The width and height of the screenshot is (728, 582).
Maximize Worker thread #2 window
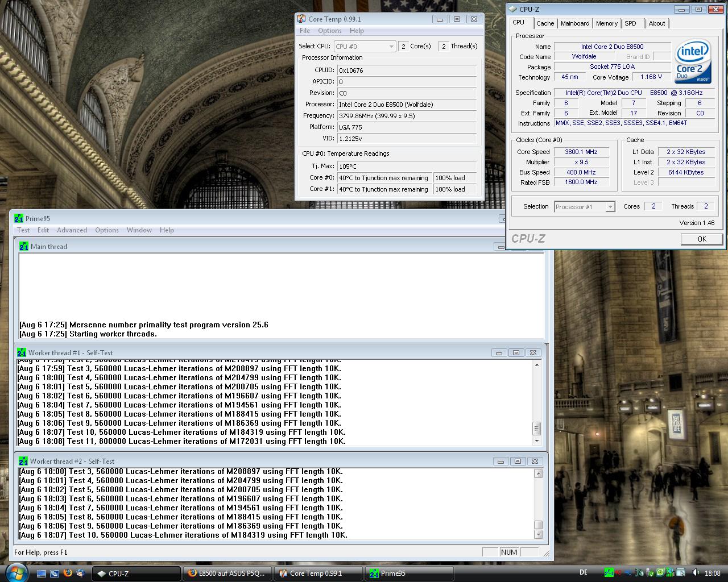pos(518,462)
